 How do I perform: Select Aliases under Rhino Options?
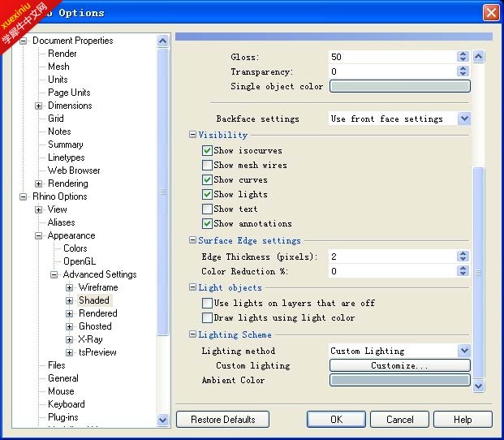coord(62,222)
